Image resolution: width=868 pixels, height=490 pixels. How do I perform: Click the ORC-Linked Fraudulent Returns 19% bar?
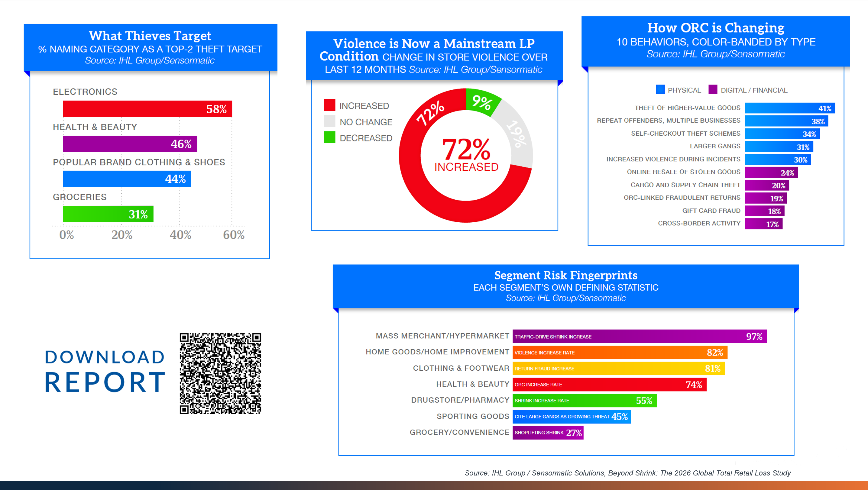click(766, 198)
